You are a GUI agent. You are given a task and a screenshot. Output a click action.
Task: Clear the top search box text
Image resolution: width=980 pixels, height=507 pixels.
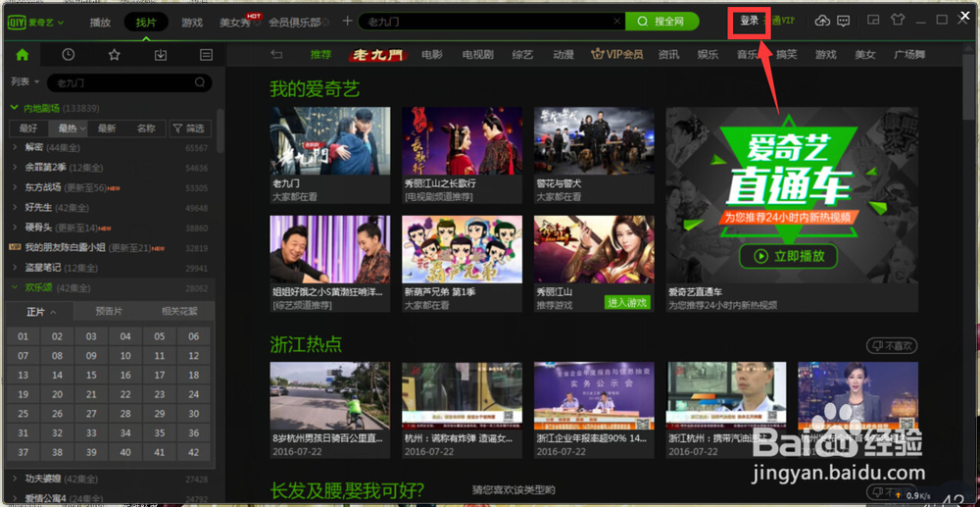(616, 22)
